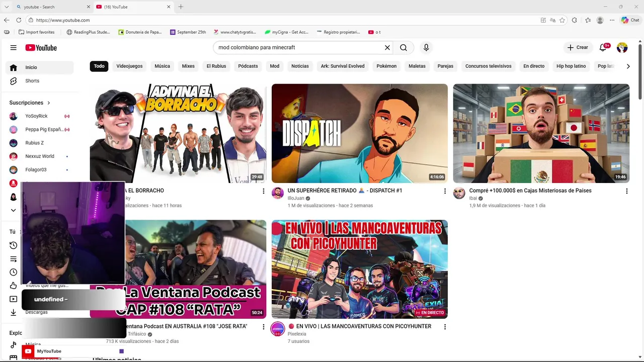
Task: Click the Crear button
Action: point(578,48)
